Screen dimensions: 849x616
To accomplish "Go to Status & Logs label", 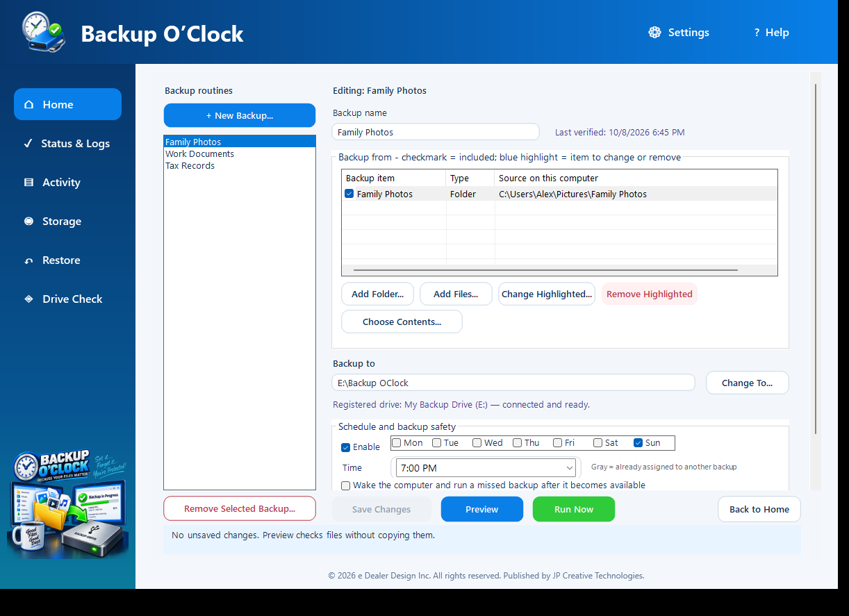I will (x=75, y=144).
